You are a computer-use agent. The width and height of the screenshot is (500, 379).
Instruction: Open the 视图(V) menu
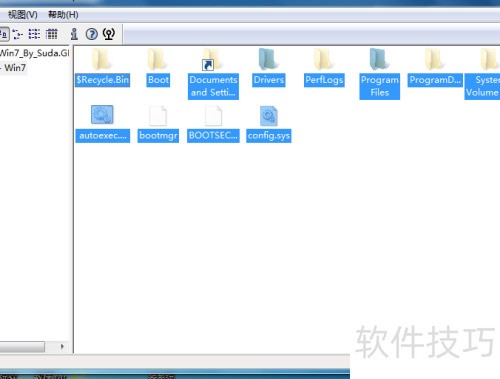point(23,15)
